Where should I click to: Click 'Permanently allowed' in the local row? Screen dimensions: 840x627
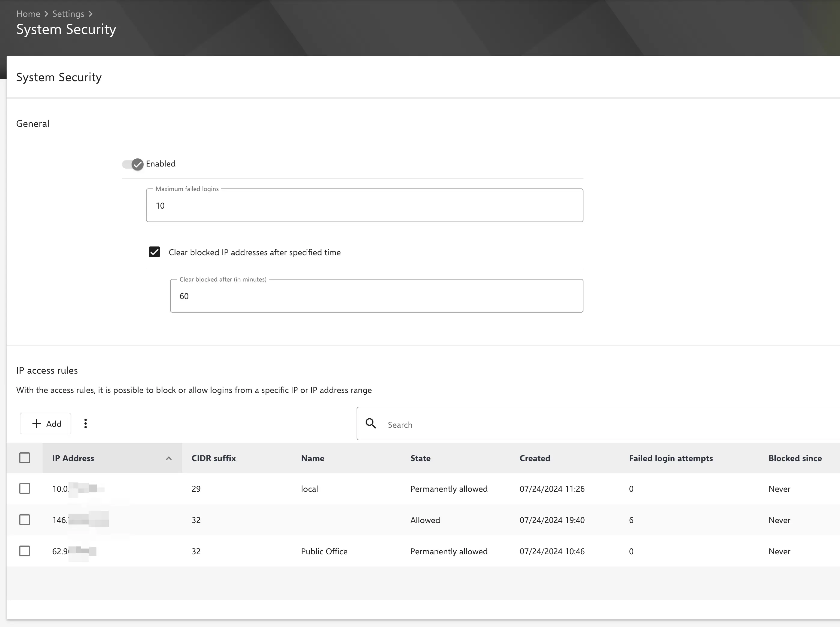tap(449, 489)
